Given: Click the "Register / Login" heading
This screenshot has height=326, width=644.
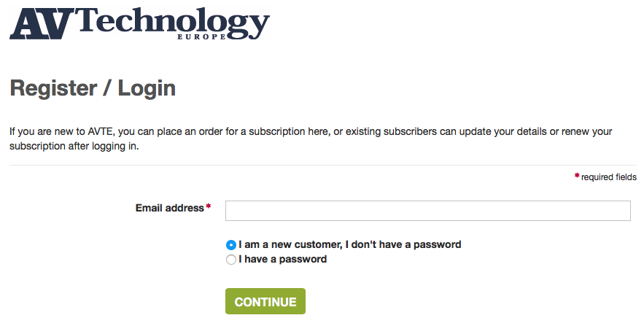Looking at the screenshot, I should click(x=93, y=88).
